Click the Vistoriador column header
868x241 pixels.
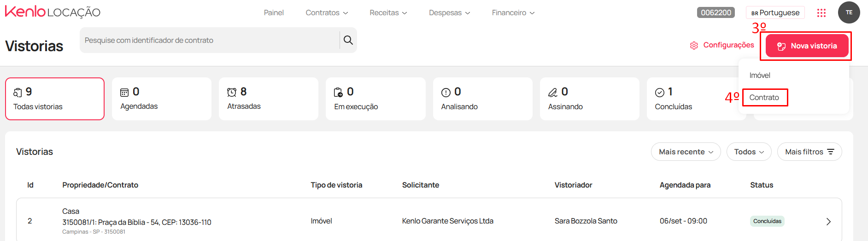pos(573,185)
